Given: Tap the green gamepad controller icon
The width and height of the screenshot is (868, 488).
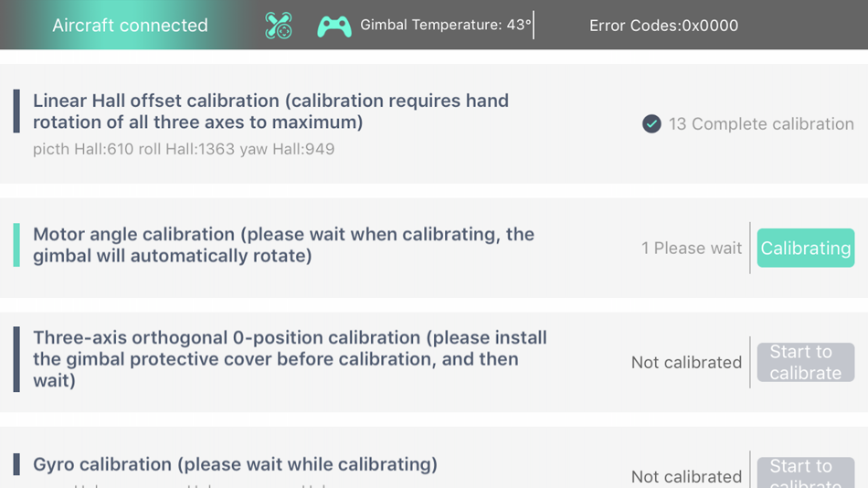Looking at the screenshot, I should click(x=334, y=26).
